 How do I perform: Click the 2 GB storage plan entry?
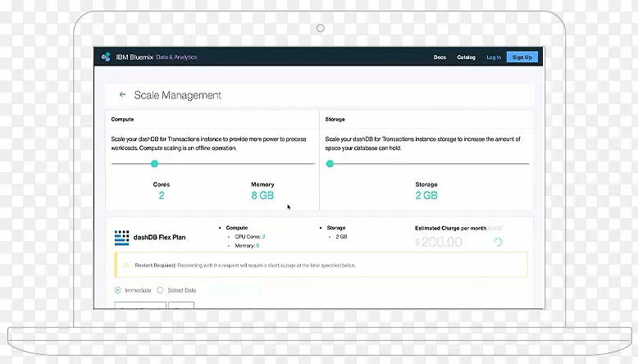pyautogui.click(x=341, y=237)
